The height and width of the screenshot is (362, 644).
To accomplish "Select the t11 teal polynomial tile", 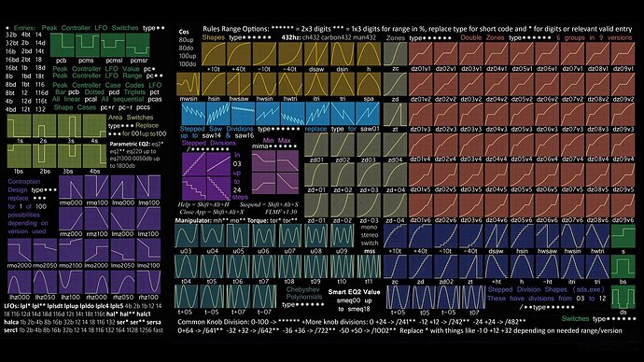I will tap(369, 266).
